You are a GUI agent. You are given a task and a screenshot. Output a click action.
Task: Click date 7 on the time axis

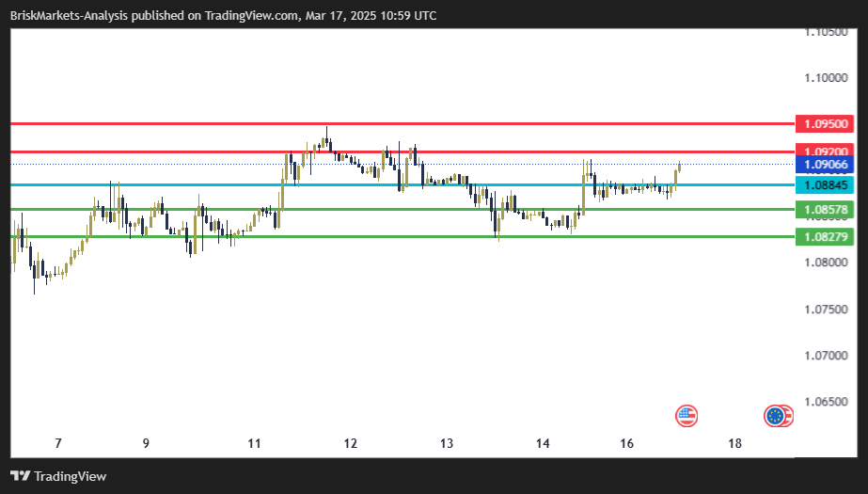click(x=58, y=443)
